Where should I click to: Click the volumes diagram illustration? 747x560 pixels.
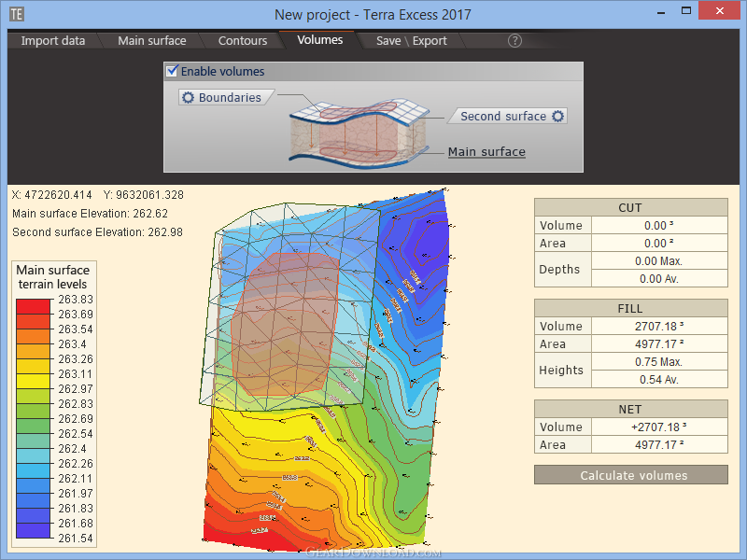click(359, 133)
